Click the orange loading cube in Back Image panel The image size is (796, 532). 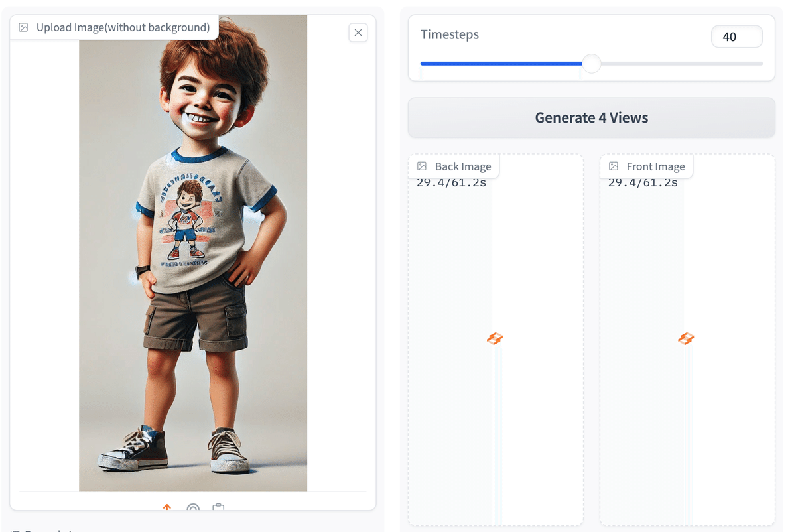point(495,338)
